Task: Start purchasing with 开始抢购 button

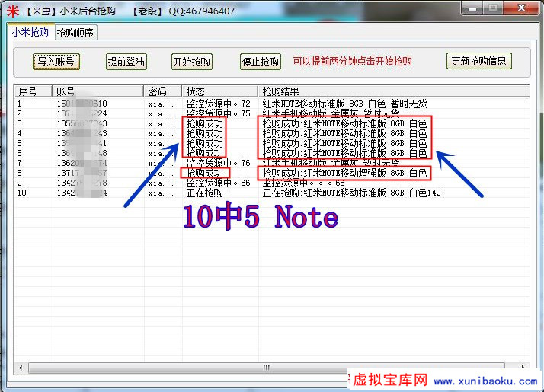Action: coord(192,62)
